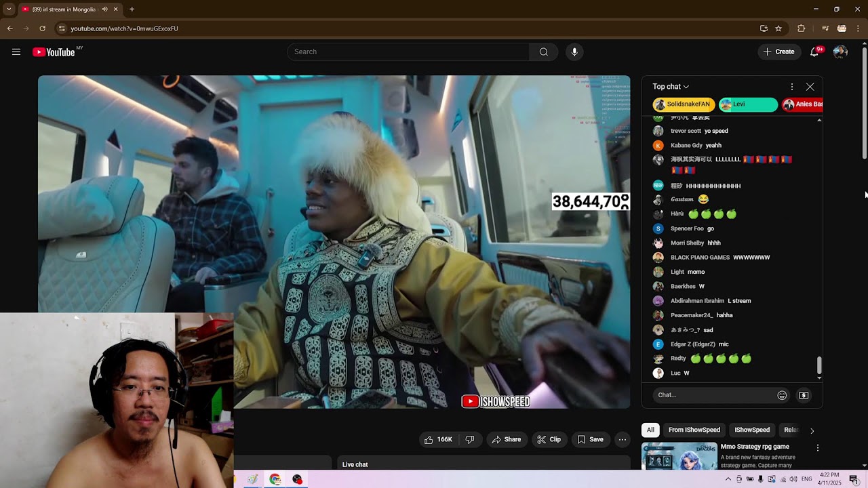Screen dimensions: 868x488
Task: Save the video to a playlist
Action: coord(590,439)
